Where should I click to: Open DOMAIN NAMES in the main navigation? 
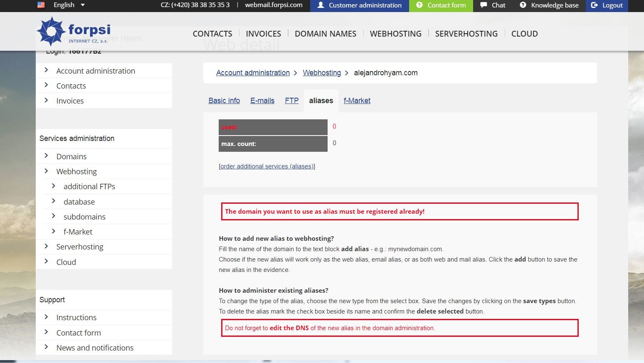coord(326,34)
